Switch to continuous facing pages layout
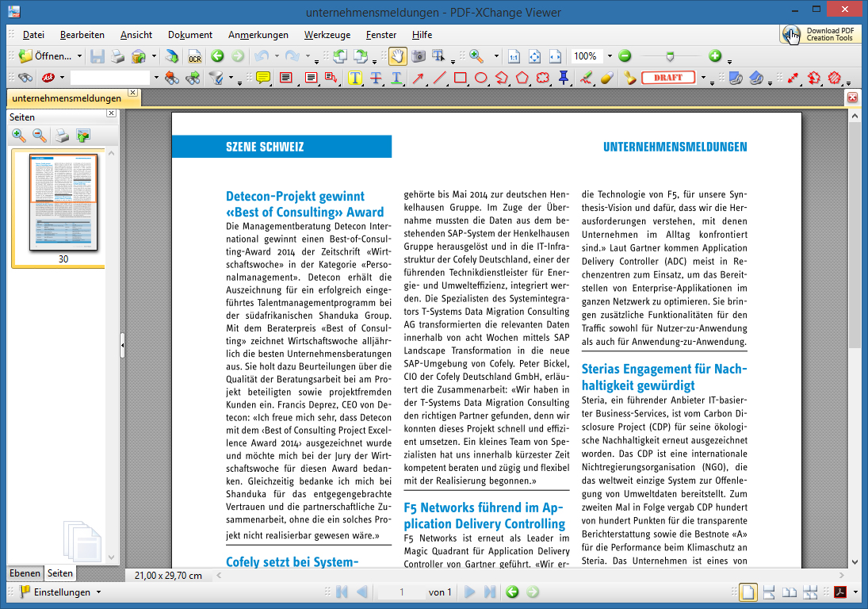 pos(810,592)
